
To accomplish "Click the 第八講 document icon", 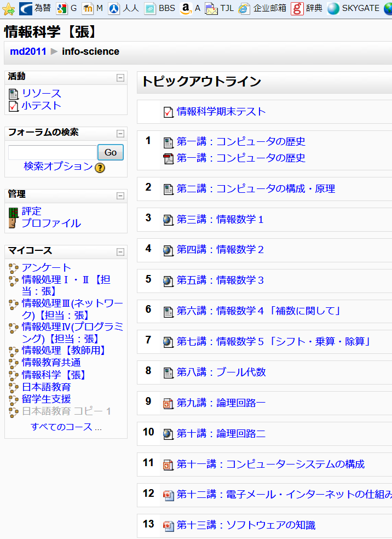I will click(x=168, y=372).
